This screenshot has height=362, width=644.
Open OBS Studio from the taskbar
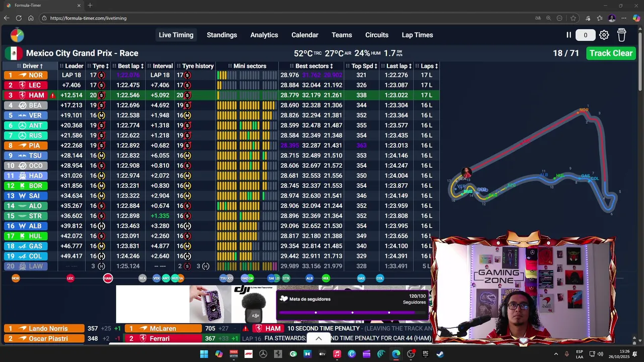pos(411,354)
